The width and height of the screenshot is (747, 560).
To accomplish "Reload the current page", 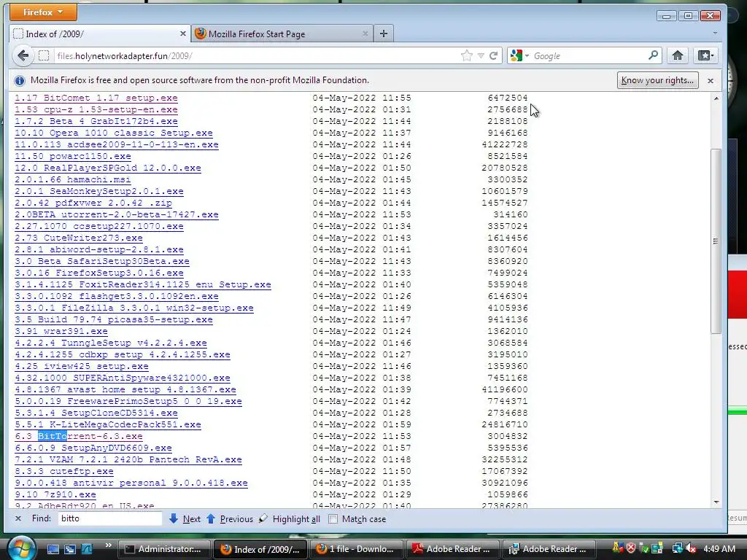I will (x=494, y=55).
